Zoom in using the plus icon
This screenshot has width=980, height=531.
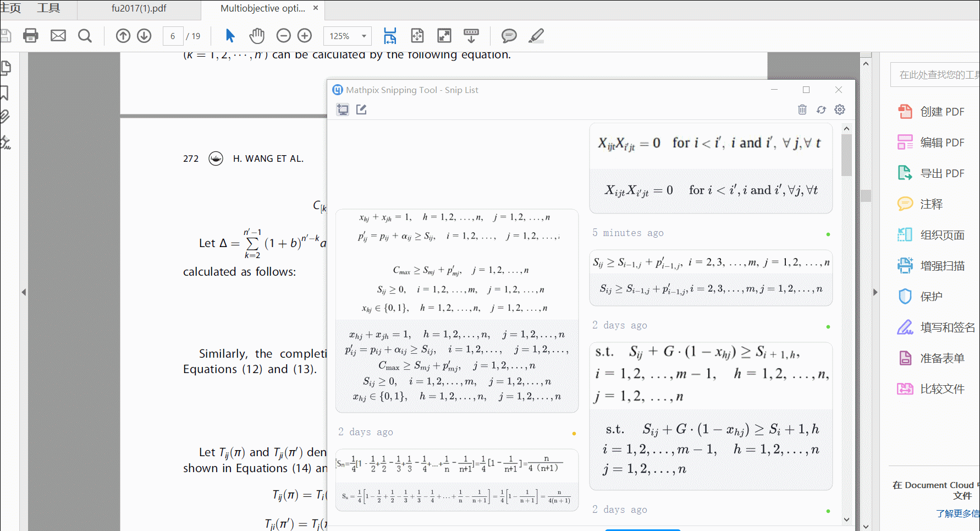click(x=304, y=35)
